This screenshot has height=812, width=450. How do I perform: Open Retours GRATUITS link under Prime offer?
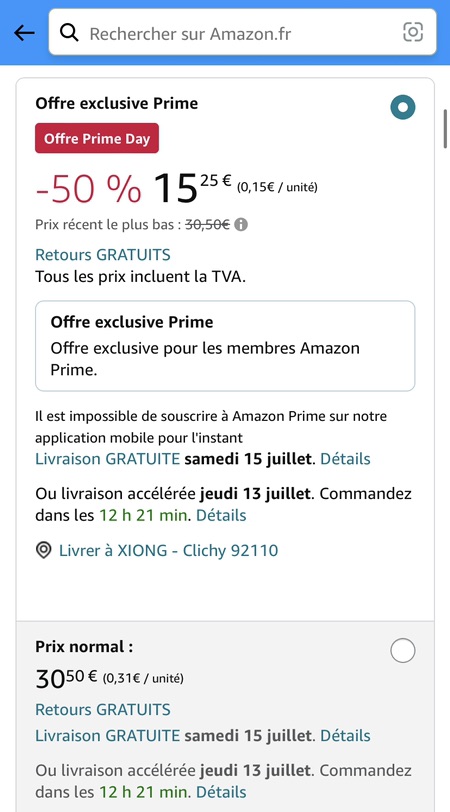point(103,255)
